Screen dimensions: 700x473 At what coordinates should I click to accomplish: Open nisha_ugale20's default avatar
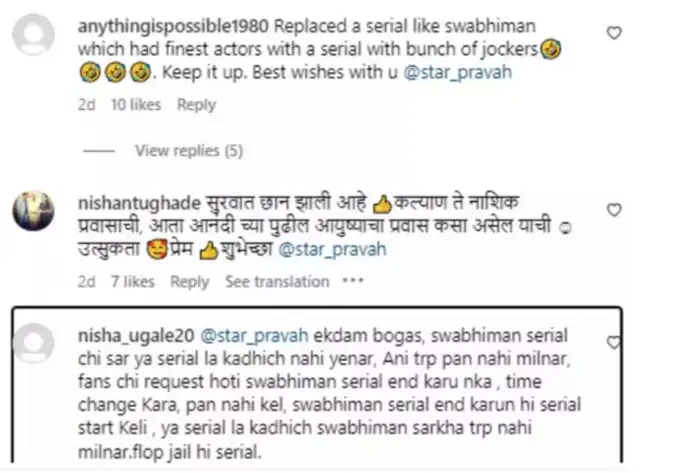pos(33,343)
